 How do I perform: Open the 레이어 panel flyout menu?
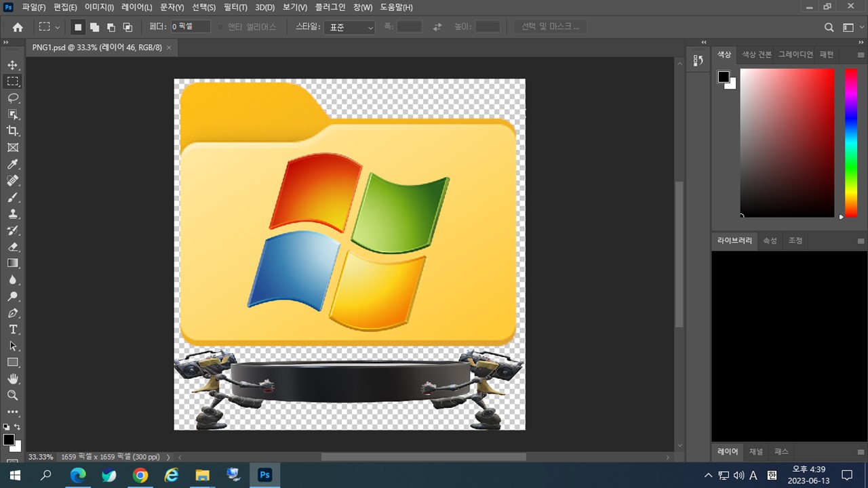click(861, 452)
